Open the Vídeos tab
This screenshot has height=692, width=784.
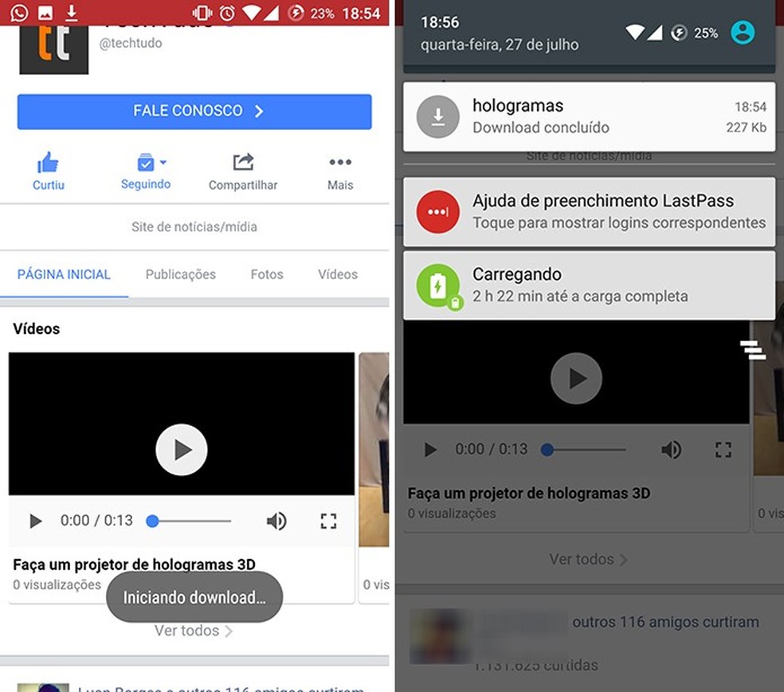(x=336, y=273)
